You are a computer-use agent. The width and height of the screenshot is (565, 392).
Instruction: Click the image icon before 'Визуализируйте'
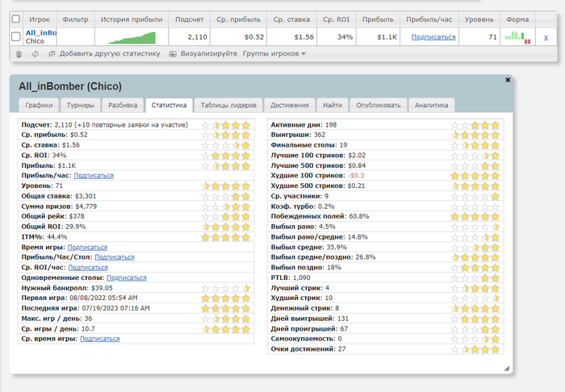[173, 53]
